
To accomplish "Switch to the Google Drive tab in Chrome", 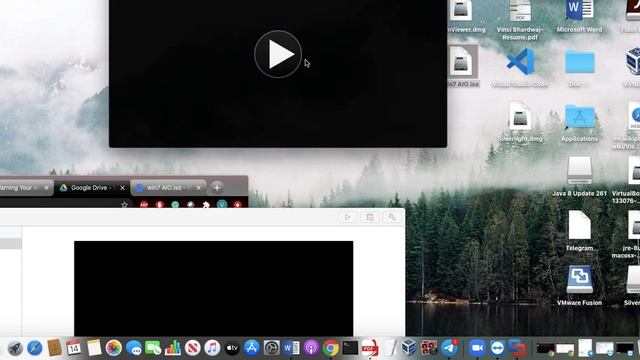I will point(92,188).
